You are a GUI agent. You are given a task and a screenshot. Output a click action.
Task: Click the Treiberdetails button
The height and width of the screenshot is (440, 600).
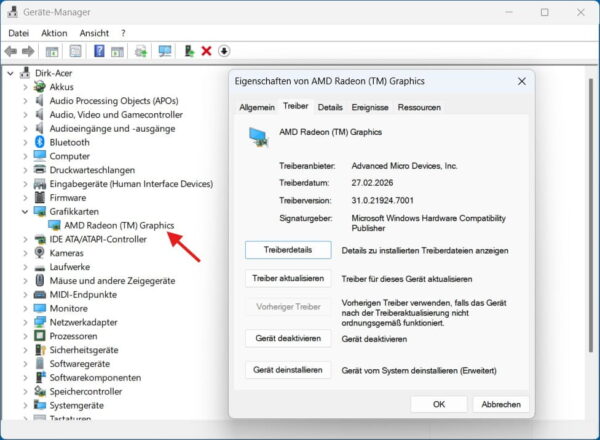click(x=288, y=250)
